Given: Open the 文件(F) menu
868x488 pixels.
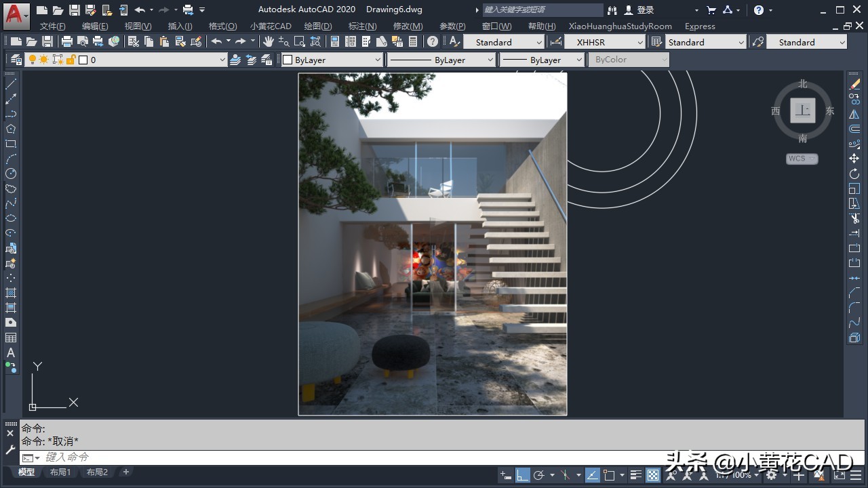Looking at the screenshot, I should [x=53, y=26].
